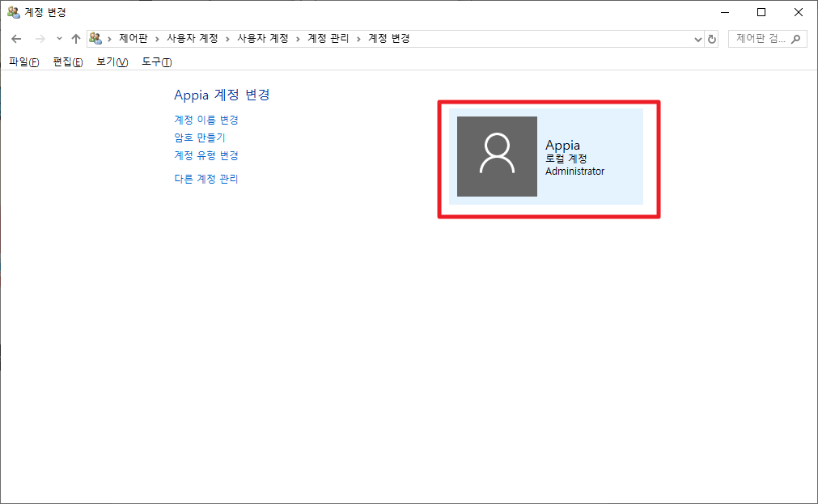Screen dimensions: 818x504
Task: Click the 계정 유형 변경 link
Action: pyautogui.click(x=206, y=155)
